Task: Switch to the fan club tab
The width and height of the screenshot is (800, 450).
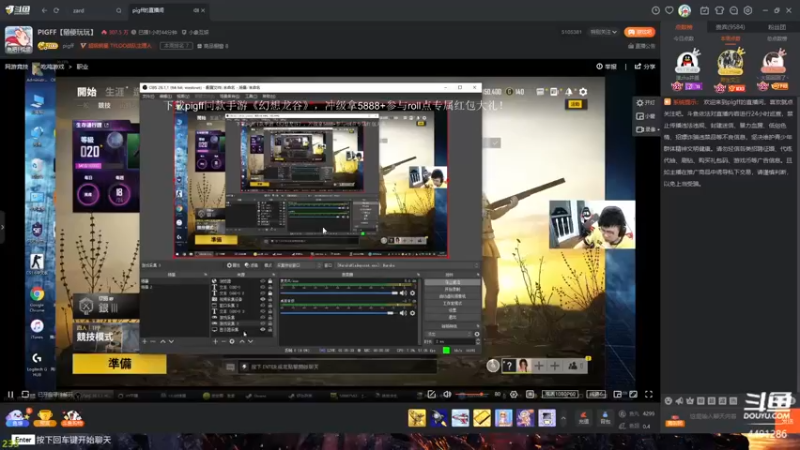Action: 777,27
